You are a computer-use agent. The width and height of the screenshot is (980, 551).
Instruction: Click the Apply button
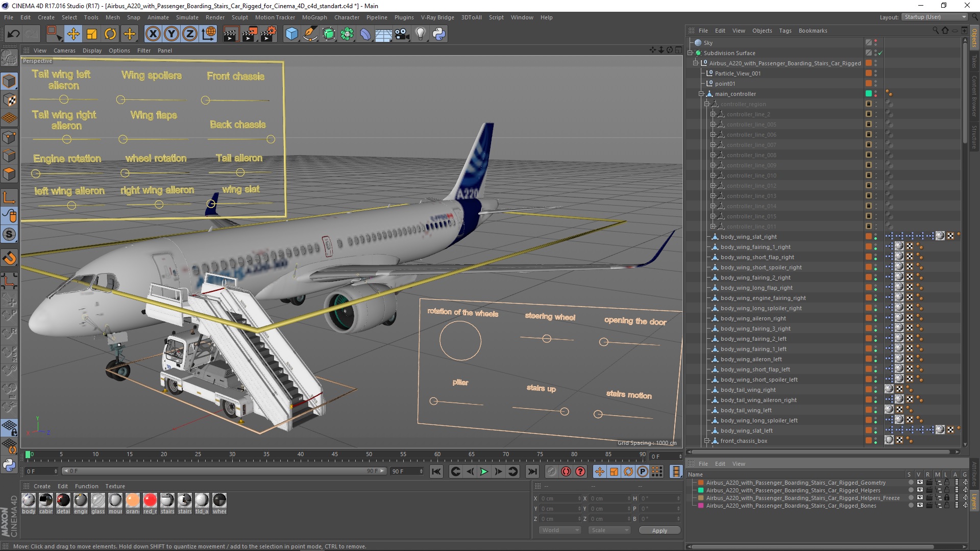(659, 531)
